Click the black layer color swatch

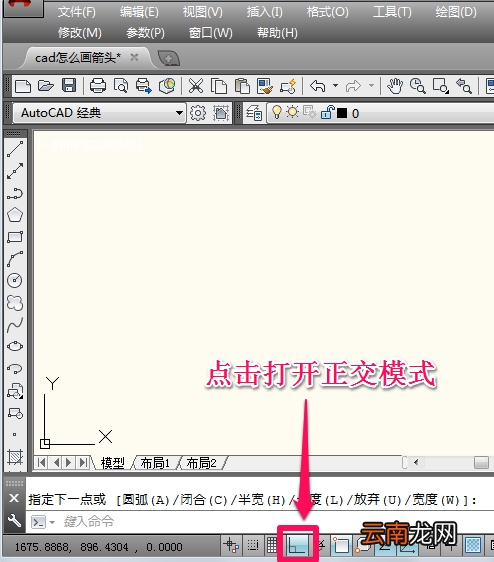[x=342, y=113]
